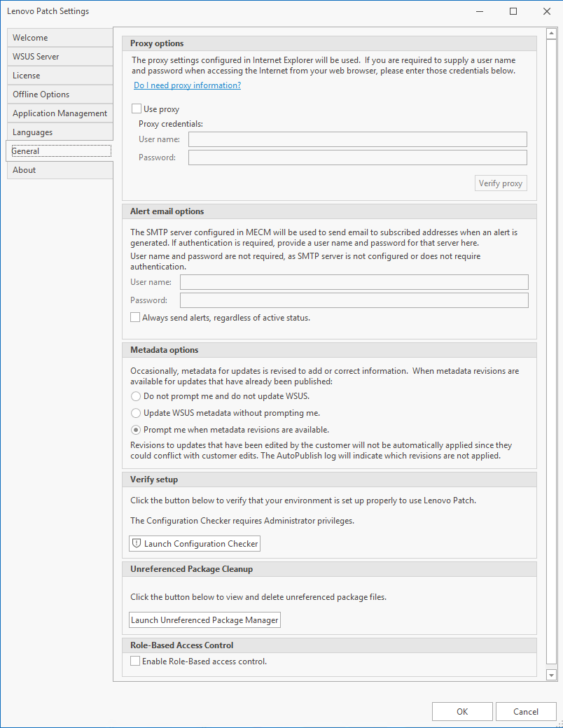
Task: Select Prompt me when metadata revisions are available
Action: pyautogui.click(x=136, y=430)
